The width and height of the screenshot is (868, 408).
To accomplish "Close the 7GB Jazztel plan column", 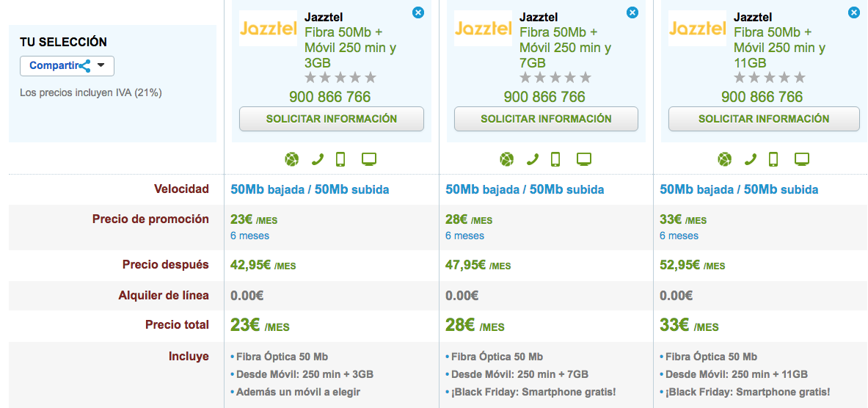I will (x=632, y=12).
